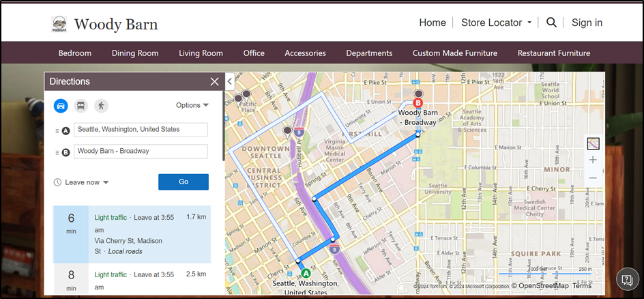Select the driving mode car icon
Image resolution: width=644 pixels, height=299 pixels.
61,106
